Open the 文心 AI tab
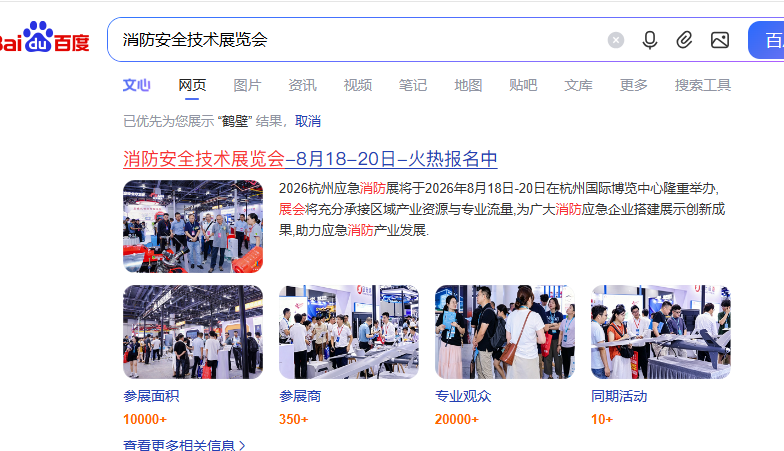 (136, 85)
